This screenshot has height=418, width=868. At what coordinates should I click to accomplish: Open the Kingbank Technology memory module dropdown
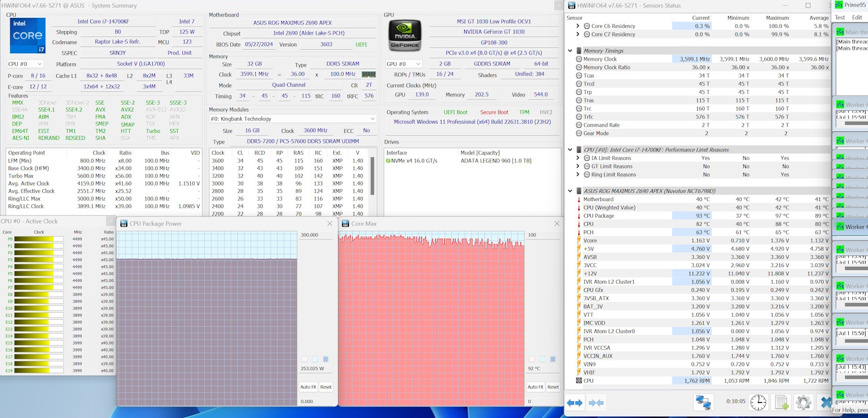pyautogui.click(x=292, y=119)
